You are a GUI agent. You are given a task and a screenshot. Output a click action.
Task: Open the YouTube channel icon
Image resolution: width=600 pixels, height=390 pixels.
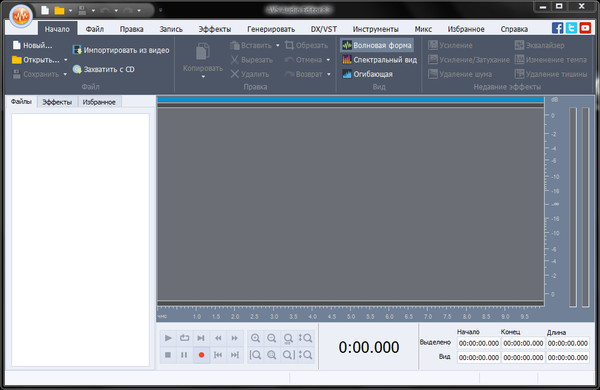click(x=585, y=28)
